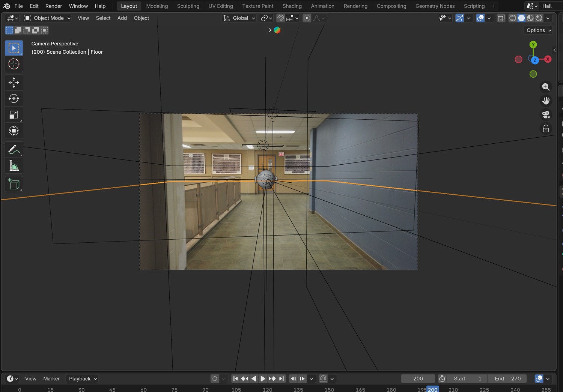
Task: Click the End frame field
Action: (507, 379)
